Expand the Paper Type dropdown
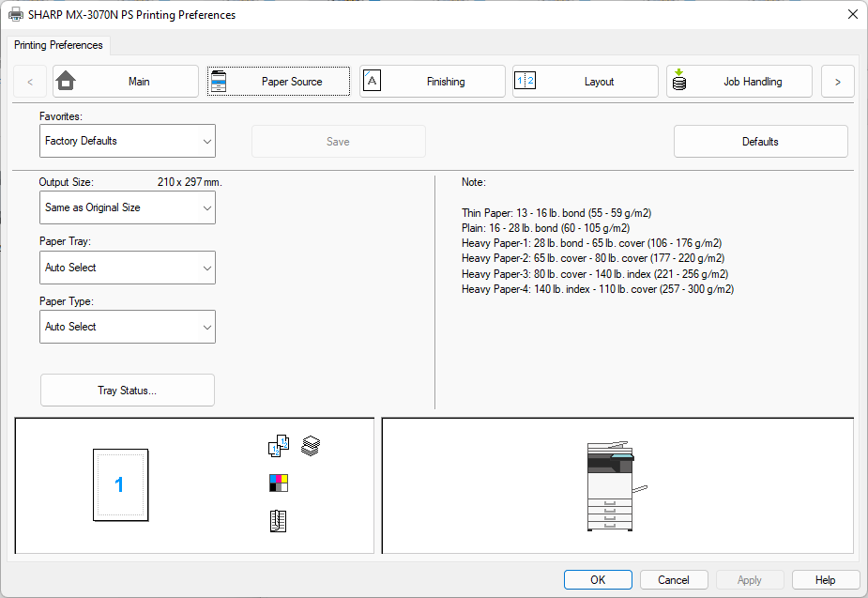Viewport: 868px width, 598px height. [x=129, y=327]
